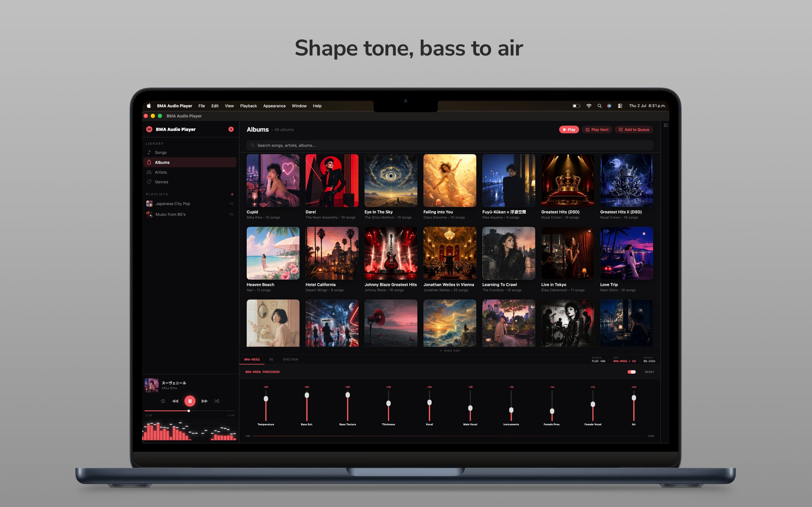The image size is (812, 507).
Task: Collapse the panel with Hide DSP
Action: click(x=450, y=351)
